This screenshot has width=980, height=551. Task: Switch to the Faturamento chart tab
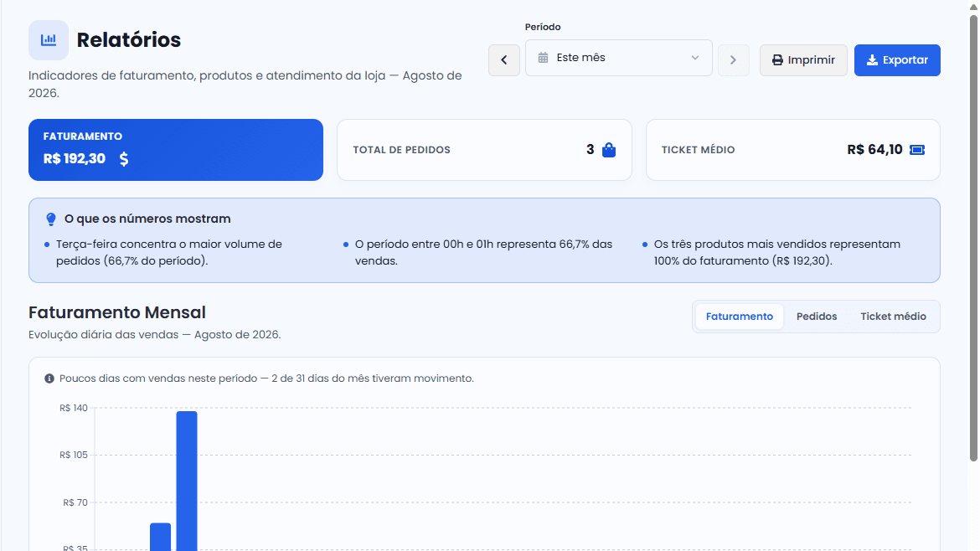pyautogui.click(x=740, y=316)
